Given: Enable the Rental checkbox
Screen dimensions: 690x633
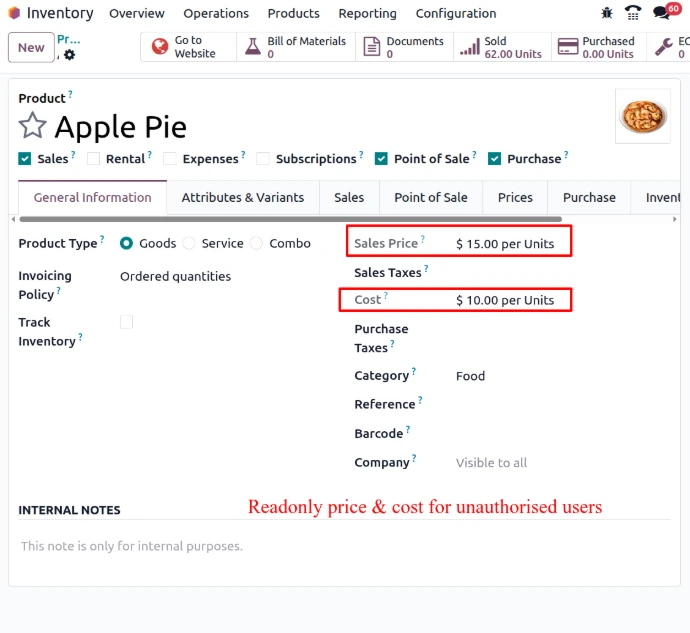Looking at the screenshot, I should click(x=93, y=159).
